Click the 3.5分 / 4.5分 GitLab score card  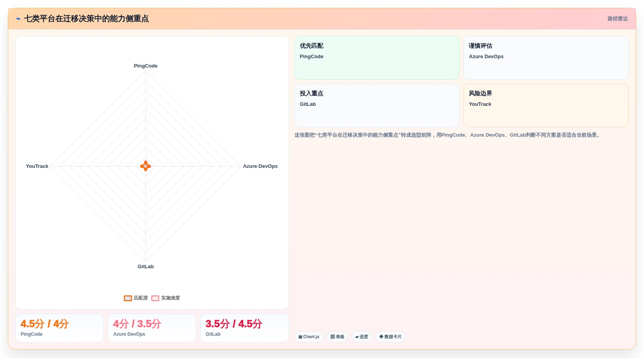(245, 328)
